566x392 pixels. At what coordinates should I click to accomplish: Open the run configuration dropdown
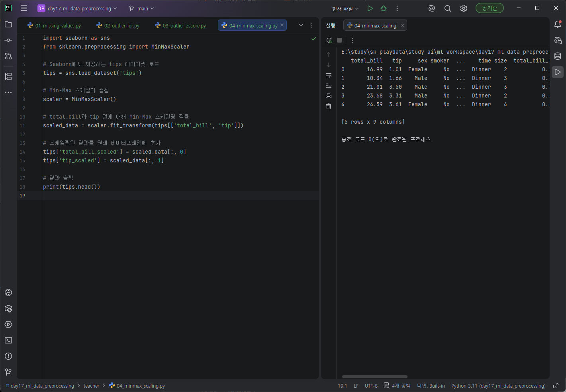click(x=345, y=8)
